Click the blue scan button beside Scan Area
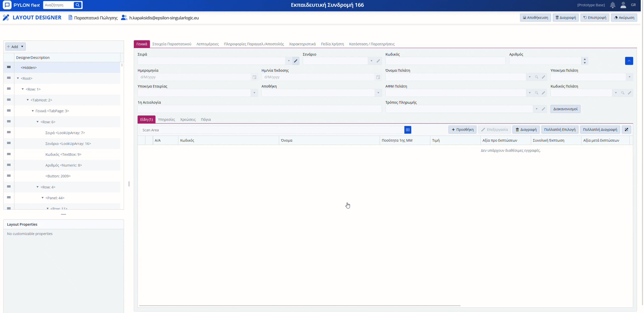Screen dimensions: 644x313 click(x=408, y=130)
